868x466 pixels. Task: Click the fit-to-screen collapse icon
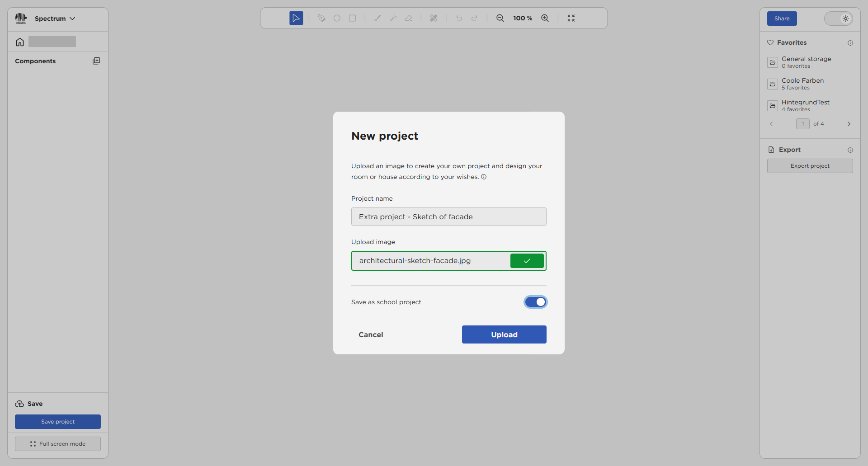coord(571,18)
